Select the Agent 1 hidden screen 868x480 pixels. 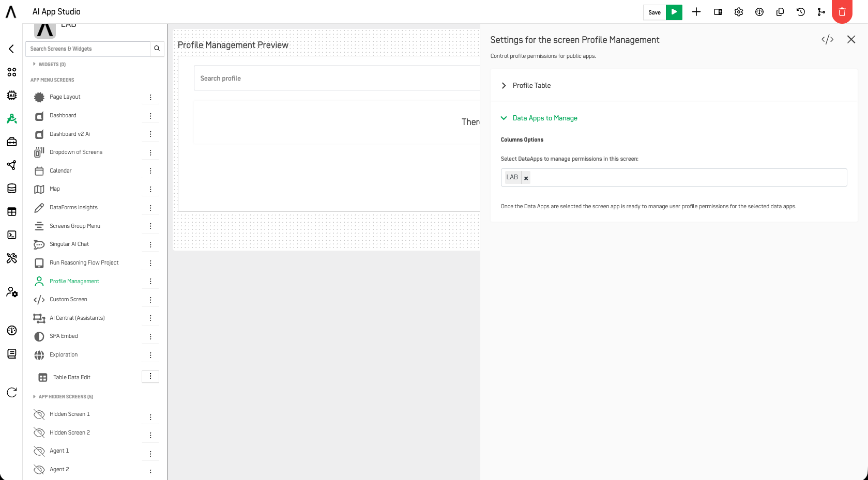(x=59, y=451)
